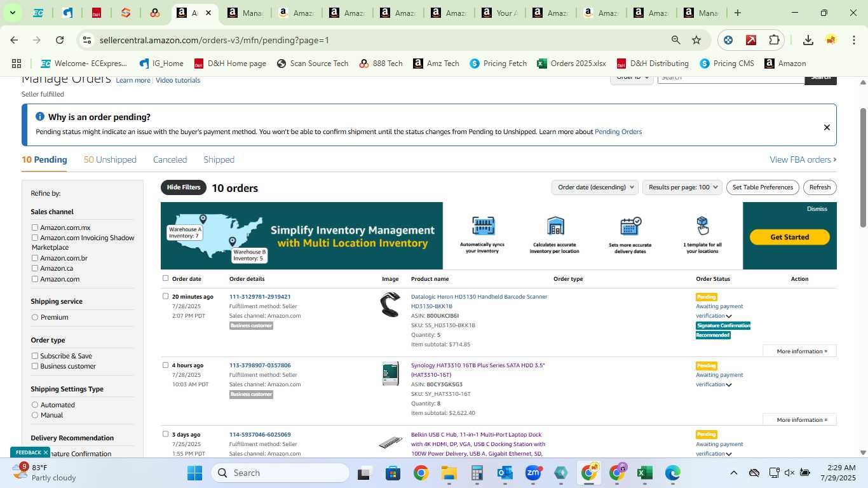
Task: Click the barcode scanner product thumbnail
Action: pyautogui.click(x=390, y=305)
